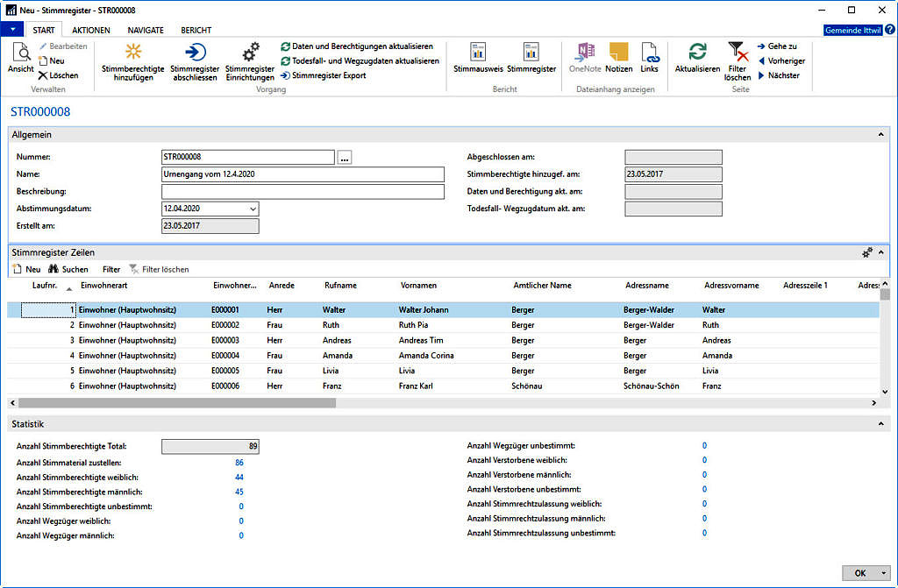Select the row with Vornamen Andreas Tim
This screenshot has height=588, width=898.
point(443,340)
